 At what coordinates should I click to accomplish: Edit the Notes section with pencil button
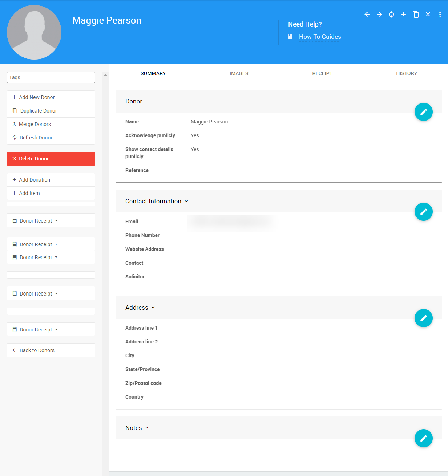pyautogui.click(x=423, y=438)
